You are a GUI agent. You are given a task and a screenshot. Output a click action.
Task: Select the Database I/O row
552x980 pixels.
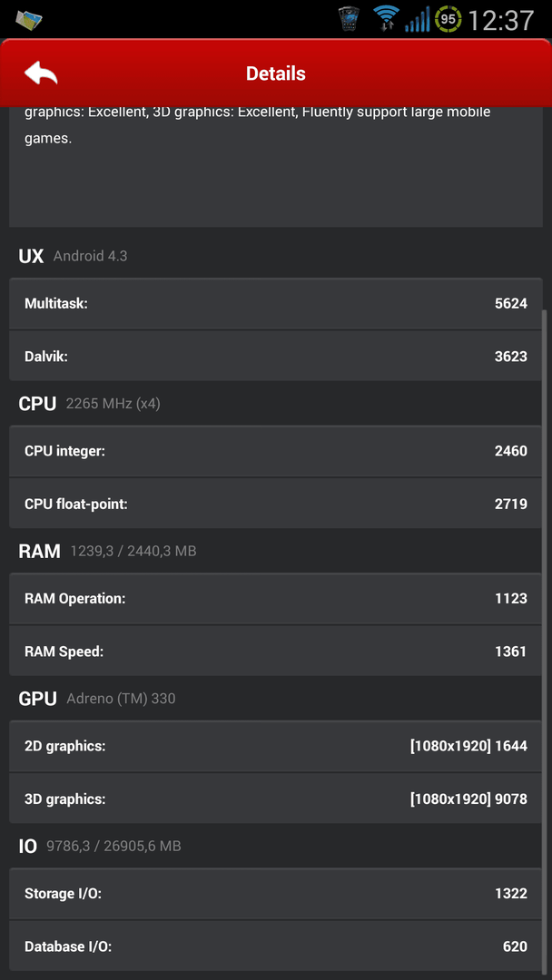(x=276, y=946)
